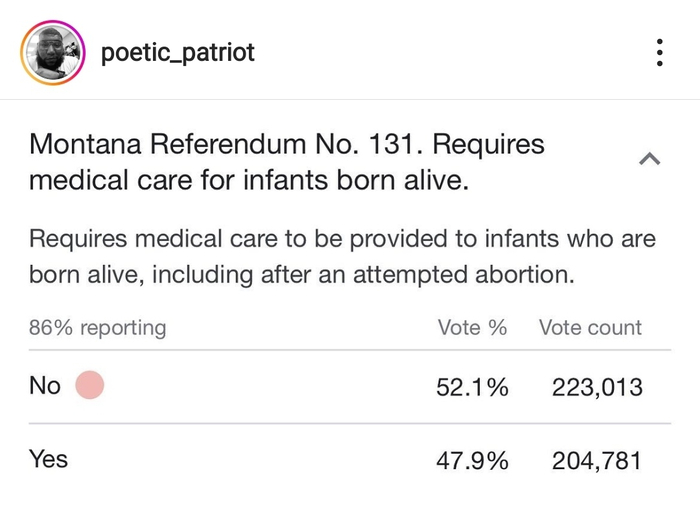This screenshot has width=700, height=508.
Task: Click the "86% reporting" label
Action: pos(98,327)
